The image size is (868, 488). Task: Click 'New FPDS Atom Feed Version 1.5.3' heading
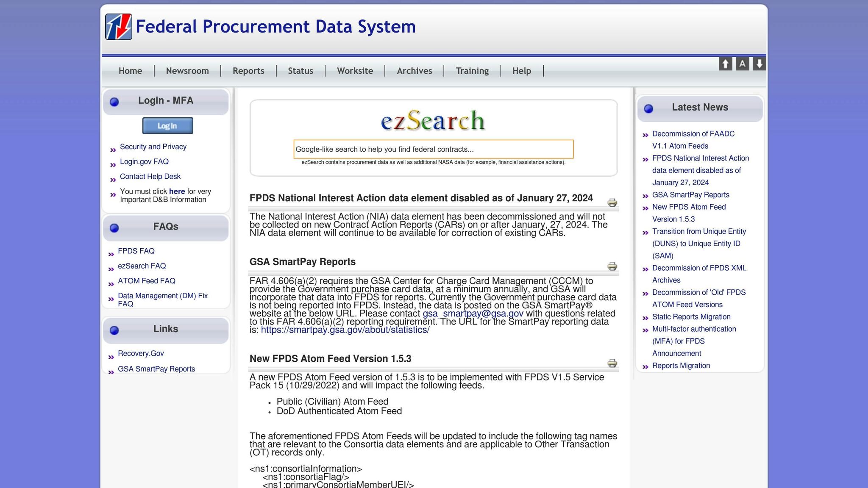pos(330,359)
